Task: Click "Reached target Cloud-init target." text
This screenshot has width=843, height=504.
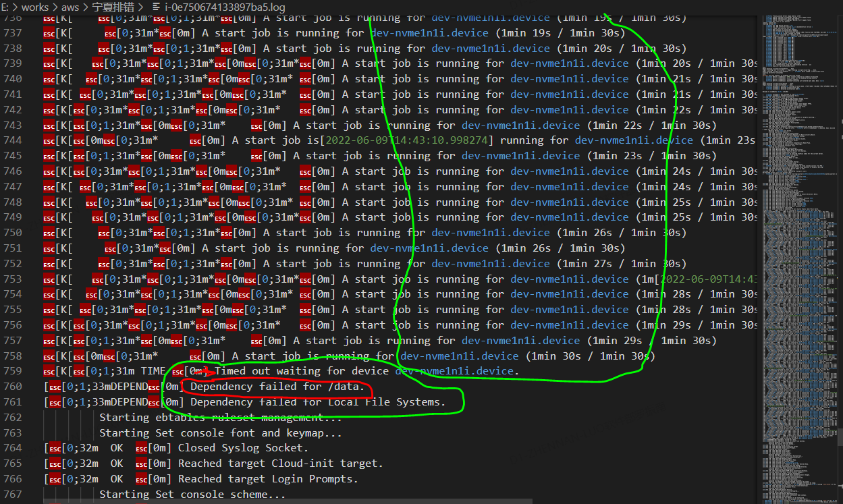Action: (280, 464)
